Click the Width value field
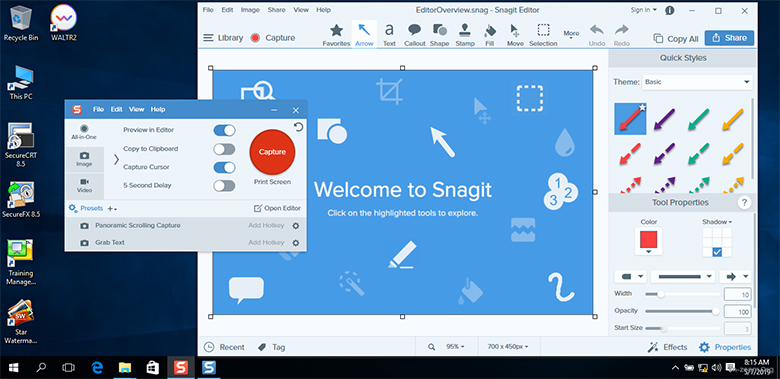The image size is (780, 379). 737,295
